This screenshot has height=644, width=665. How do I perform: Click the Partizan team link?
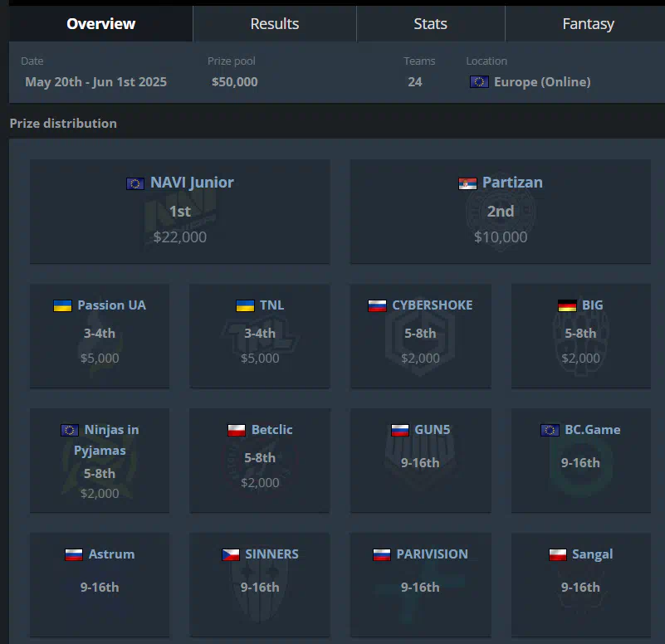coord(512,183)
